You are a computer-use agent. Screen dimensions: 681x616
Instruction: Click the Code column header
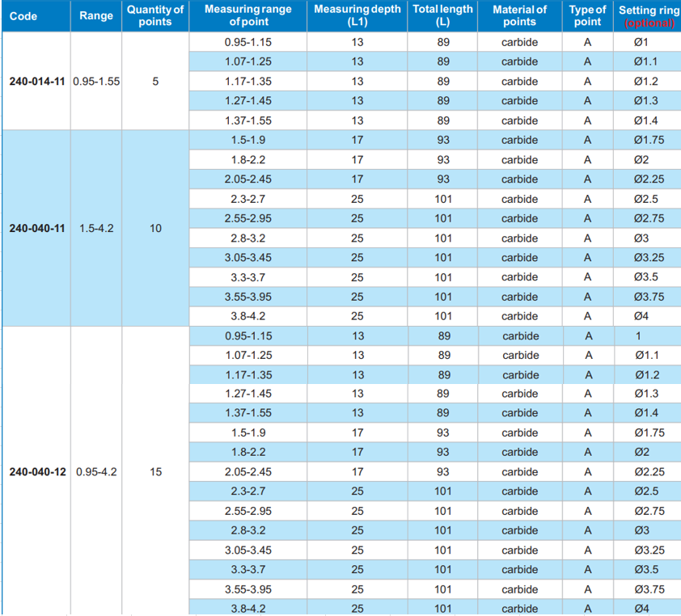[x=23, y=16]
